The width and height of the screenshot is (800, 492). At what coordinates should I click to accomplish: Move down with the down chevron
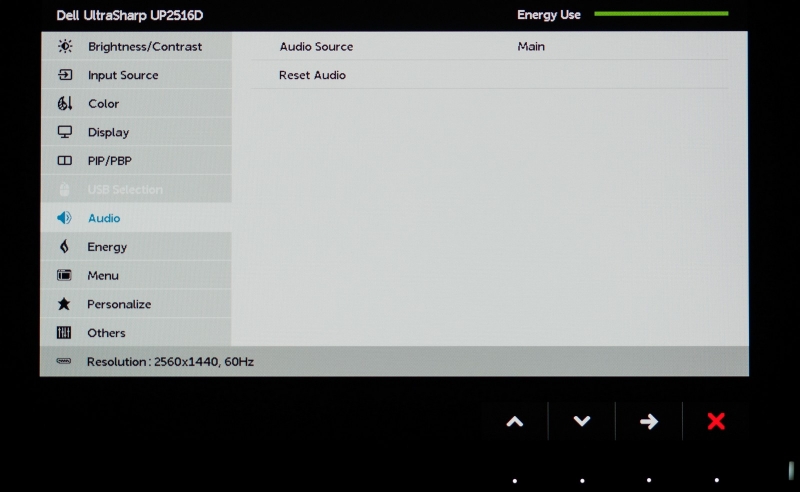tap(582, 422)
